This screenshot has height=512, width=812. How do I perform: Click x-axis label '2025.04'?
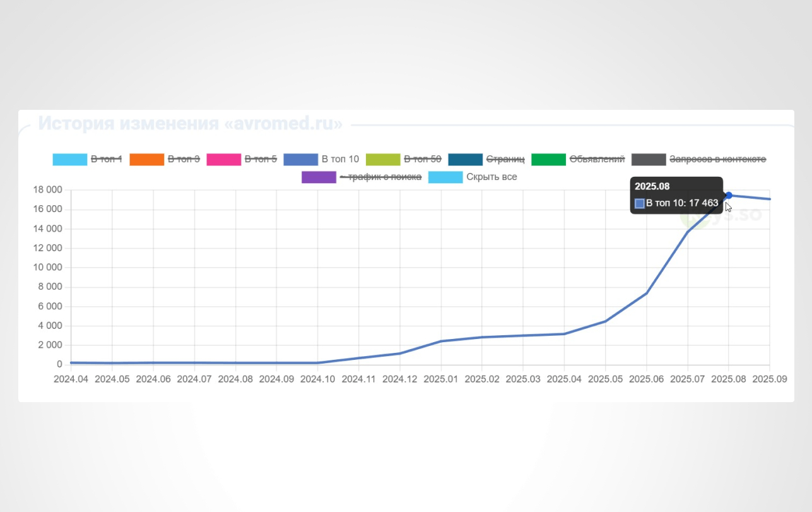[x=564, y=379]
